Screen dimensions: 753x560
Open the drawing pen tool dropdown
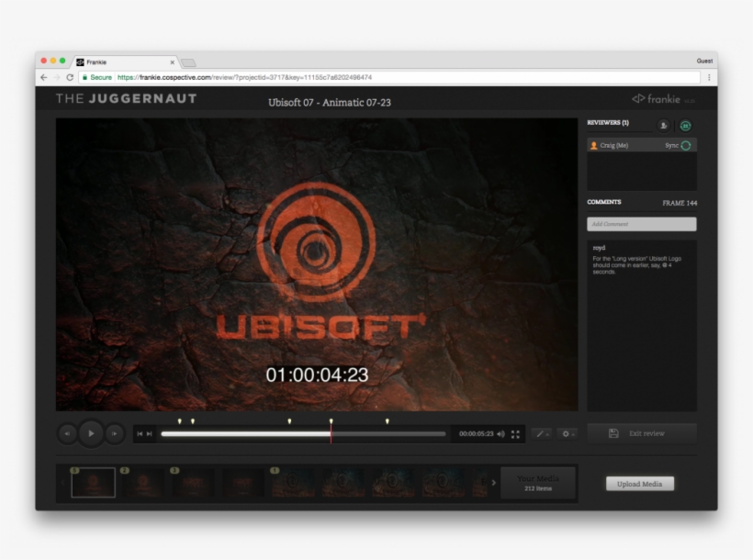coord(542,434)
